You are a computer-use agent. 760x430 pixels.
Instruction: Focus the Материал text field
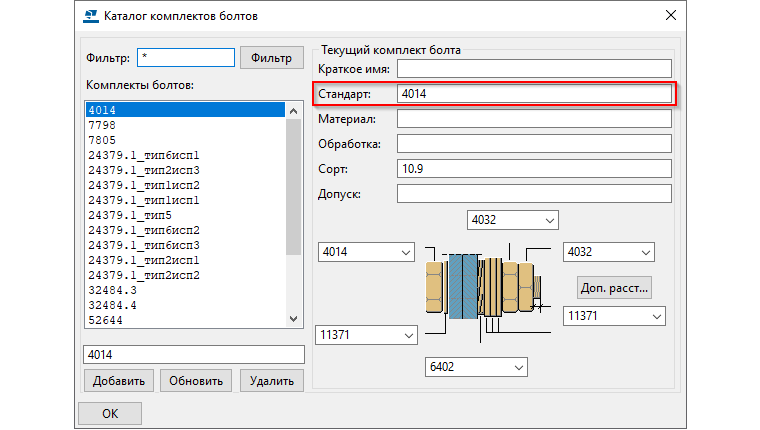pyautogui.click(x=532, y=119)
